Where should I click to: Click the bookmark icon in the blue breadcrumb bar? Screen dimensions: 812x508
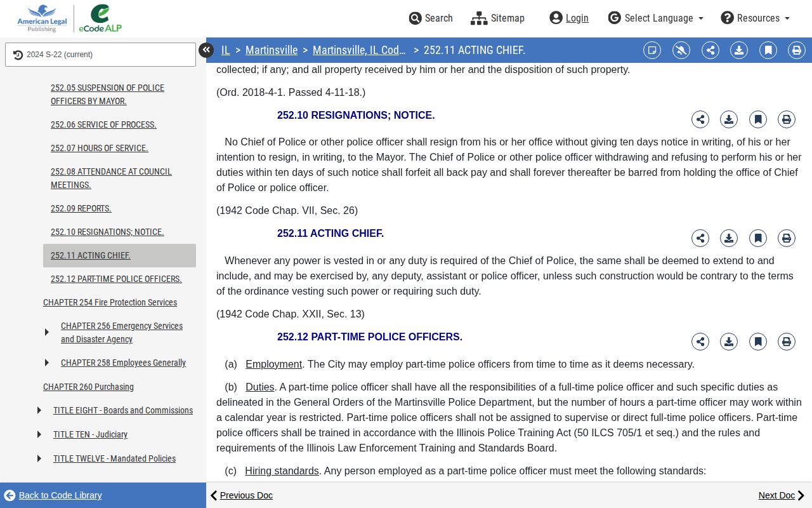pos(768,50)
